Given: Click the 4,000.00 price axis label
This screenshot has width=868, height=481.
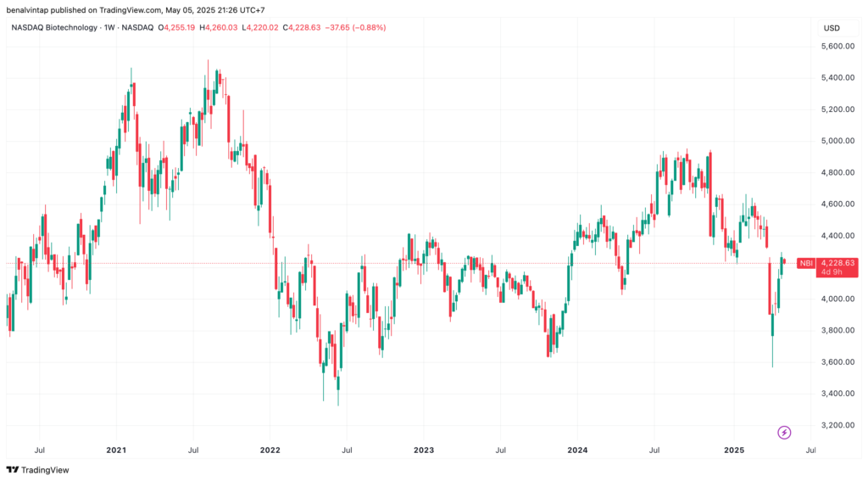Looking at the screenshot, I should (x=837, y=299).
